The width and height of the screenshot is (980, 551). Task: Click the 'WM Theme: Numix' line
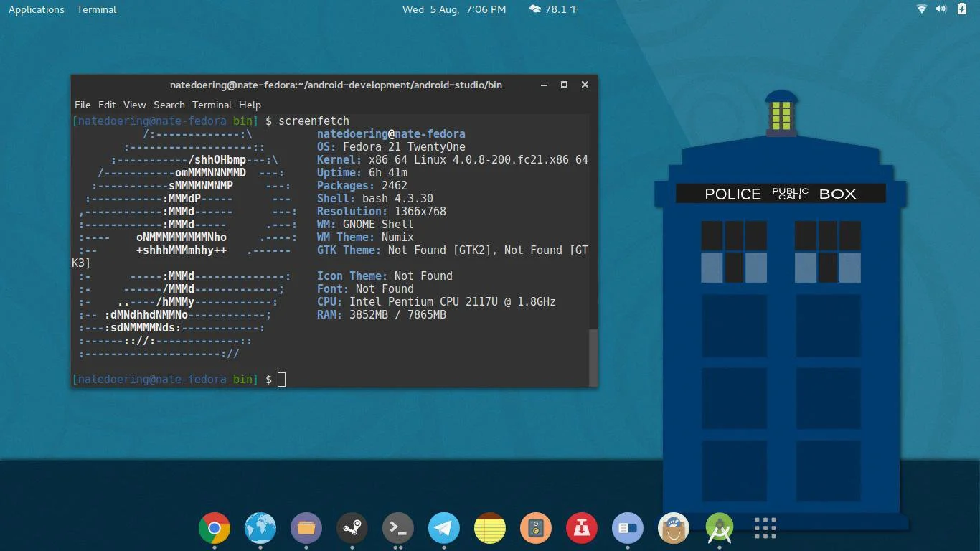click(x=365, y=237)
